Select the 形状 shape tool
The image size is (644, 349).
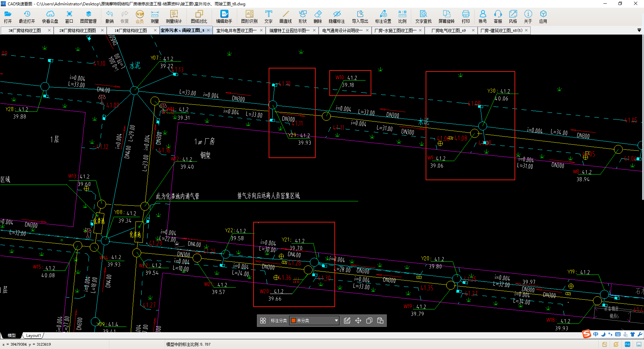coord(303,16)
